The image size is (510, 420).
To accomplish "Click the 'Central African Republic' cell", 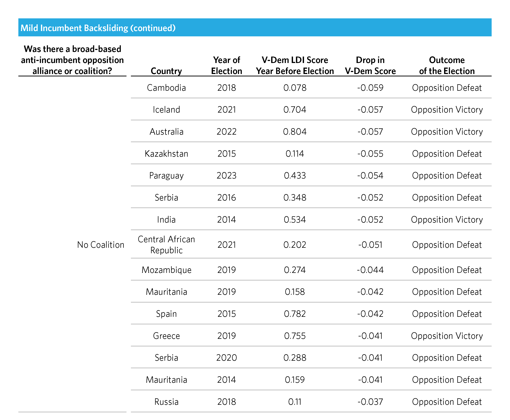I will pyautogui.click(x=166, y=245).
